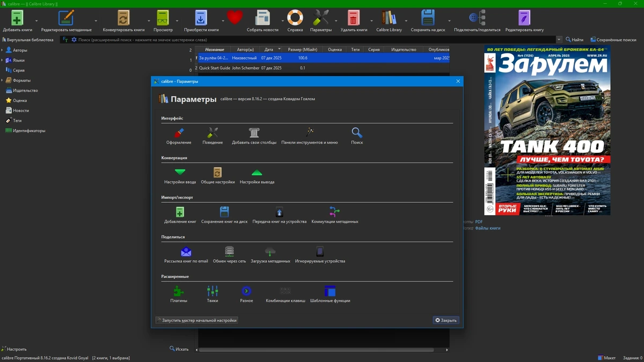Open dropdown arrow next to Редактировать метаданные
The width and height of the screenshot is (644, 362).
tap(97, 21)
